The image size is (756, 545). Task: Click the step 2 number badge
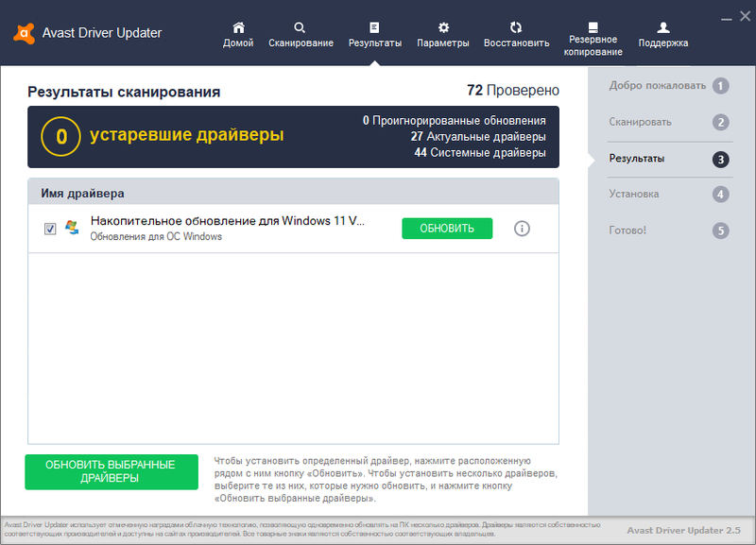click(721, 123)
